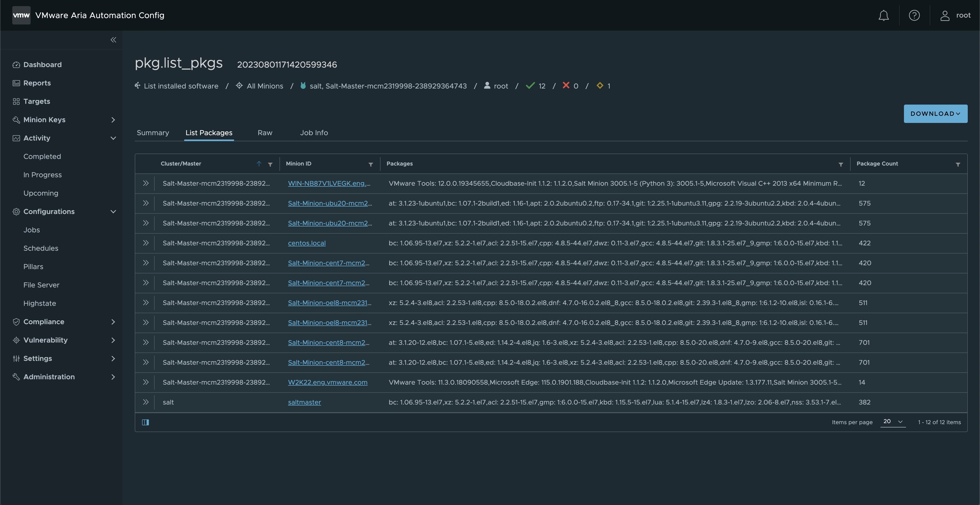Sort by Cluster/Master using arrow icon
Screen dimensions: 980x505
point(259,163)
